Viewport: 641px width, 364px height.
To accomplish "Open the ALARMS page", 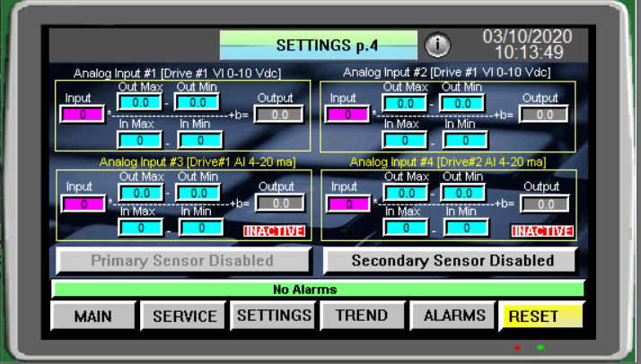I will coord(454,316).
